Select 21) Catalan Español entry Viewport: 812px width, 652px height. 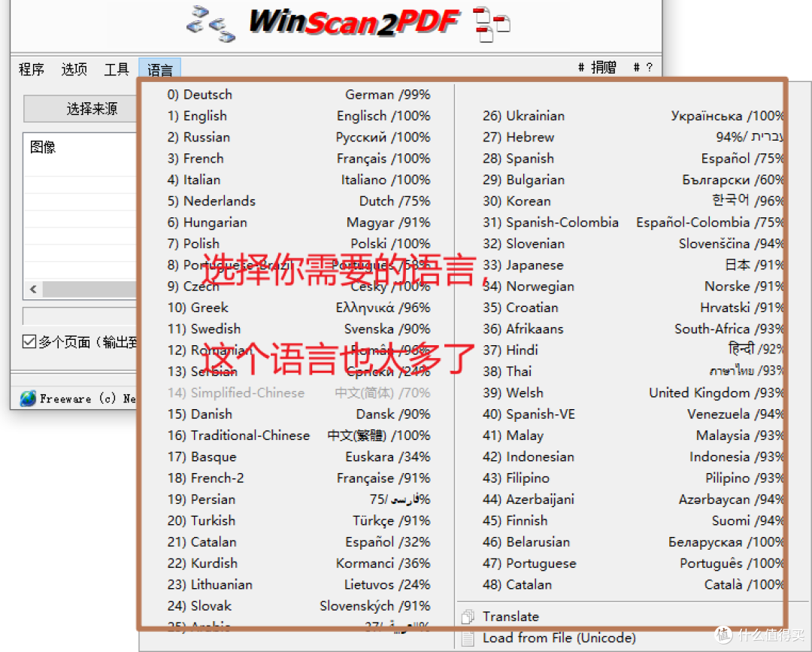(x=298, y=541)
